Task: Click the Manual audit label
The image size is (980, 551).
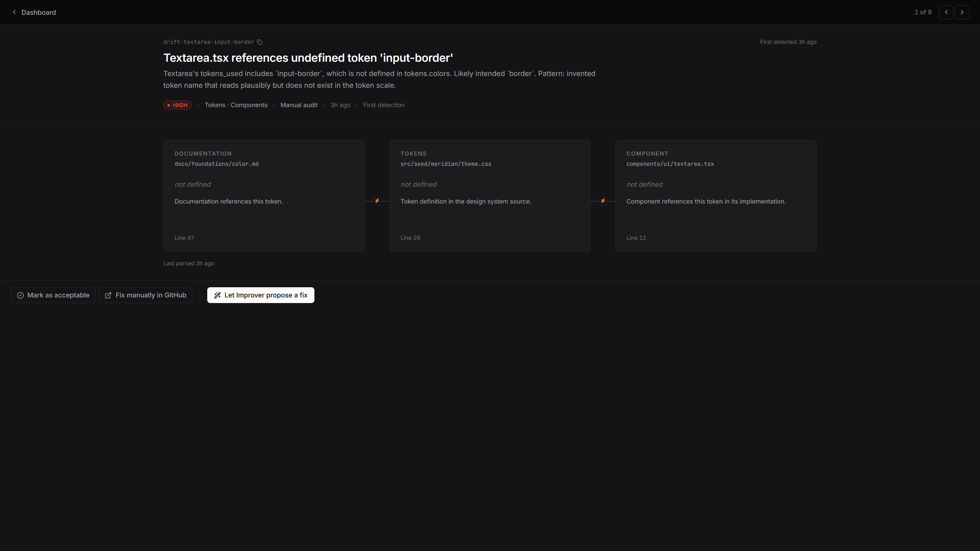Action: (x=299, y=105)
